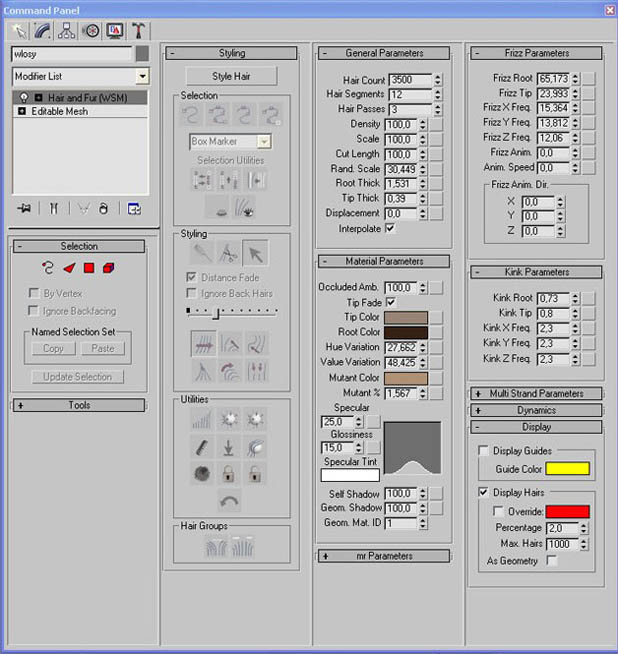Click Remove Modifier from stack icon

(x=103, y=208)
